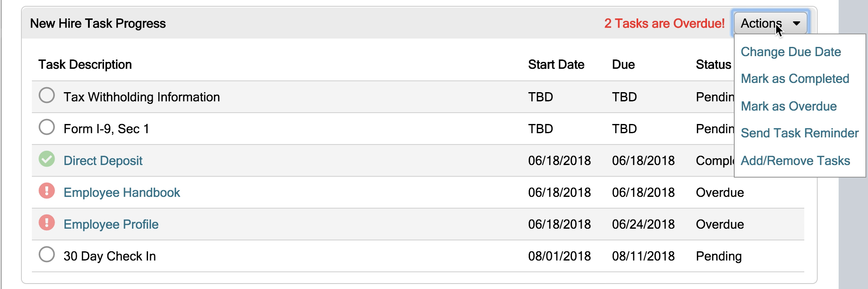The image size is (868, 289).
Task: Choose Mark as Completed option
Action: 795,79
